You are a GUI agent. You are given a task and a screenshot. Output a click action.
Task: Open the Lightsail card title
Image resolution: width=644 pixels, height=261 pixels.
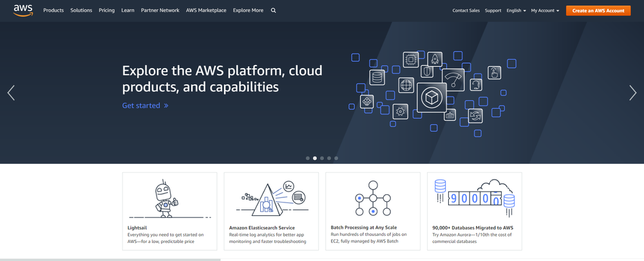[137, 228]
